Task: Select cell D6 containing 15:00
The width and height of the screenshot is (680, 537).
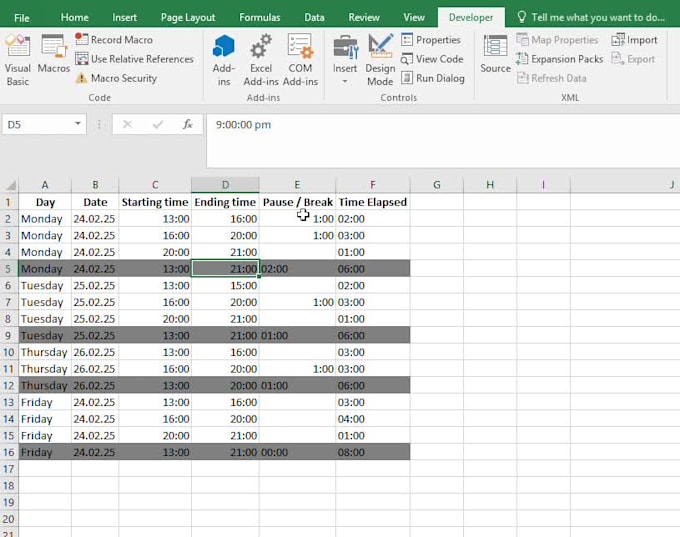Action: (226, 285)
